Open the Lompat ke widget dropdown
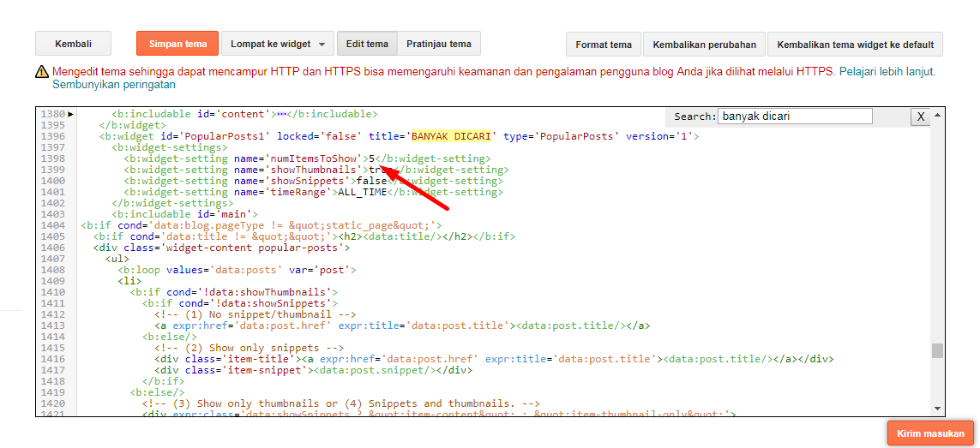The width and height of the screenshot is (980, 448). coord(278,44)
